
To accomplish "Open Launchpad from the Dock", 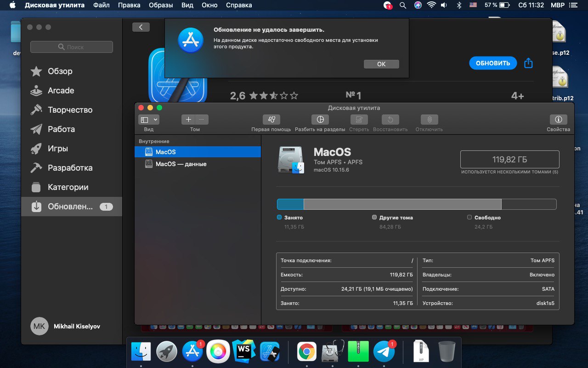I will click(167, 352).
